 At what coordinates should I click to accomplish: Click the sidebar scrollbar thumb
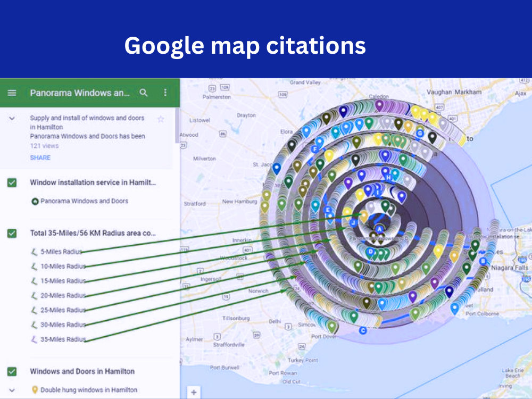click(177, 125)
